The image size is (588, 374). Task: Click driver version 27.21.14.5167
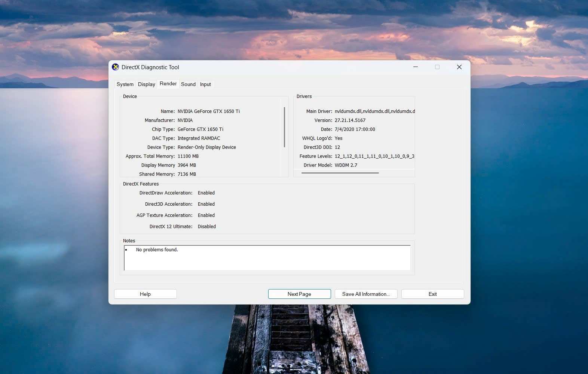tap(350, 120)
